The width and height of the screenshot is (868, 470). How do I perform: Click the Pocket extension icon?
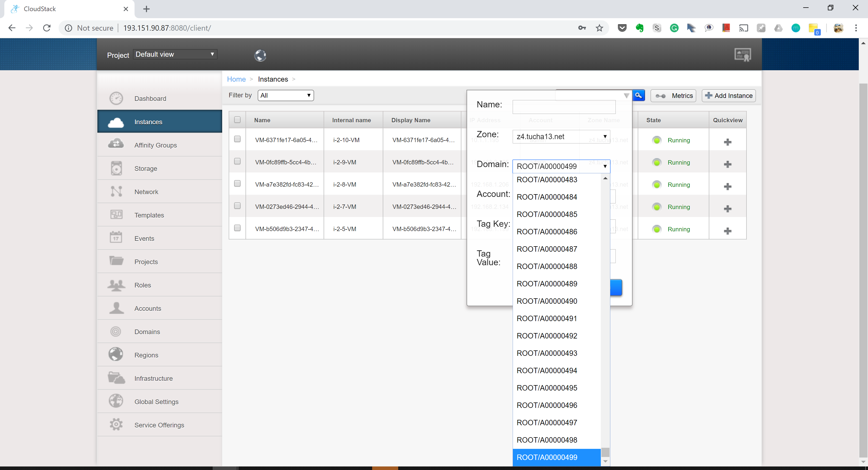(x=622, y=28)
